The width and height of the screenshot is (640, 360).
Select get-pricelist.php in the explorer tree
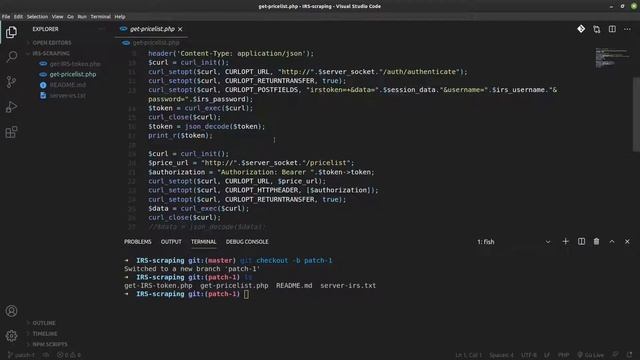click(73, 74)
